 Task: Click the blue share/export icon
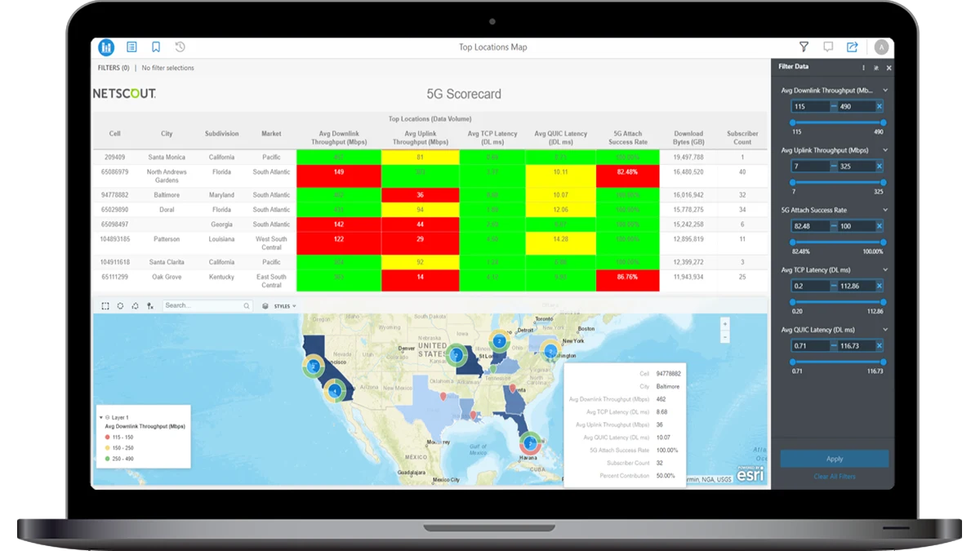pyautogui.click(x=852, y=47)
